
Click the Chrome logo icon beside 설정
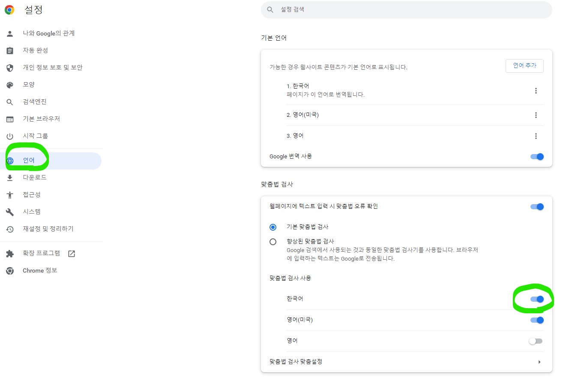[x=9, y=10]
